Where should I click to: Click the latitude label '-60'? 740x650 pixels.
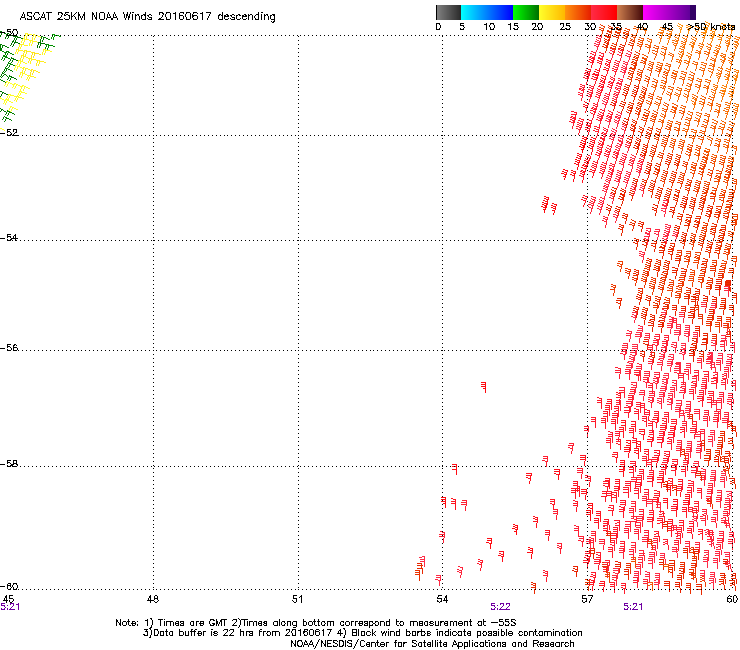coord(9,586)
